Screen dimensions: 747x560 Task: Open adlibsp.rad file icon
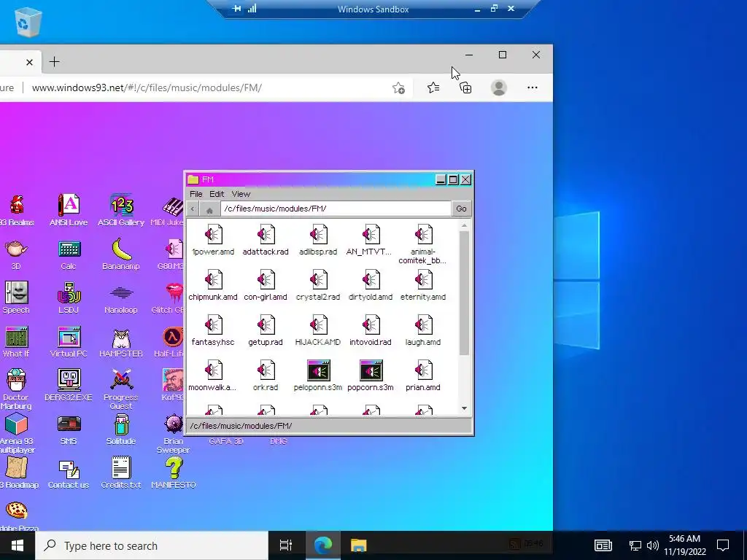click(x=318, y=240)
